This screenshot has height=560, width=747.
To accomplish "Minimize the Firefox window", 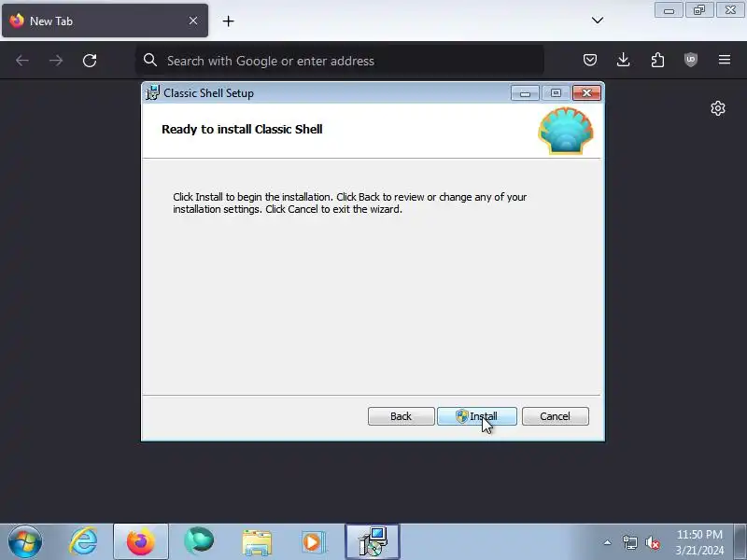I will (669, 10).
